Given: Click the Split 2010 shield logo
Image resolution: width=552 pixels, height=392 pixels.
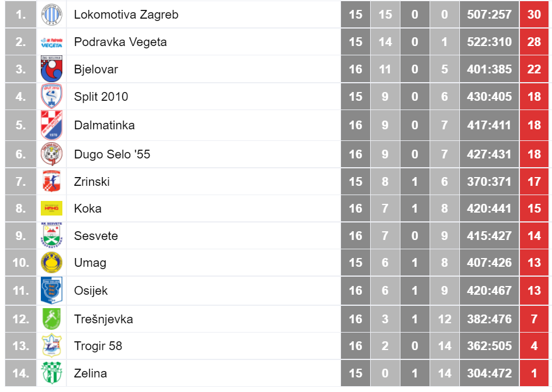Looking at the screenshot, I should point(51,96).
